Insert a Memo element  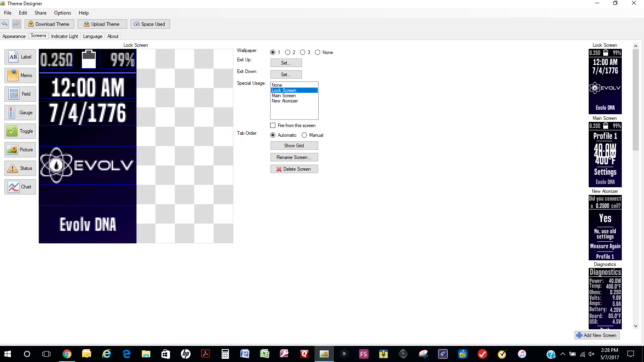20,75
